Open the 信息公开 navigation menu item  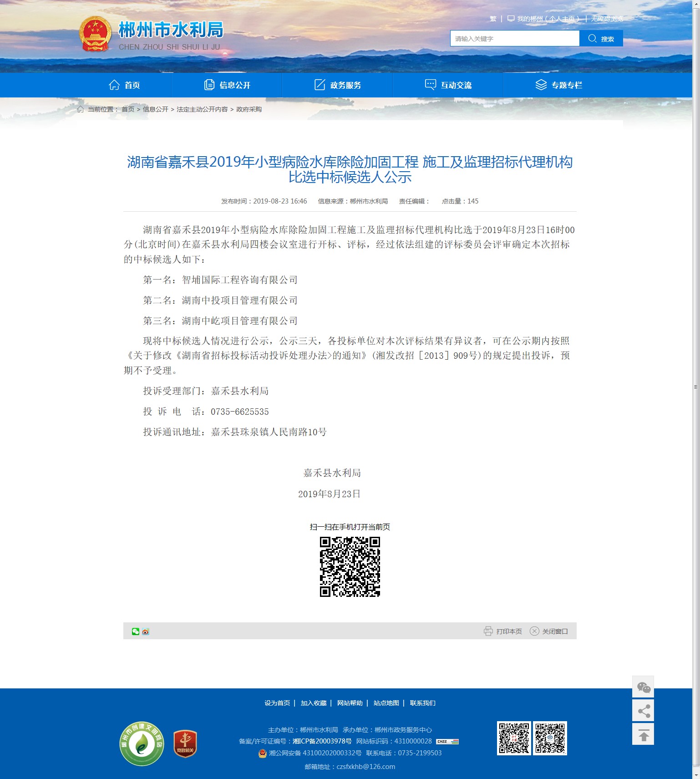click(227, 85)
